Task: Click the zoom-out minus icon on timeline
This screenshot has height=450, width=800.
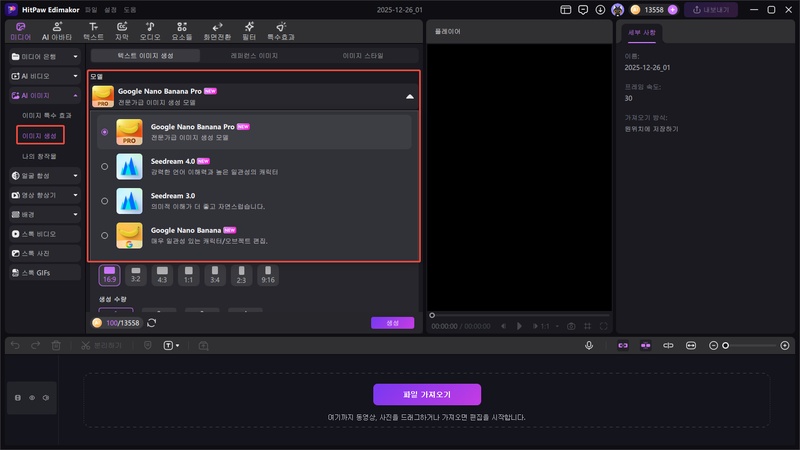Action: (x=713, y=345)
